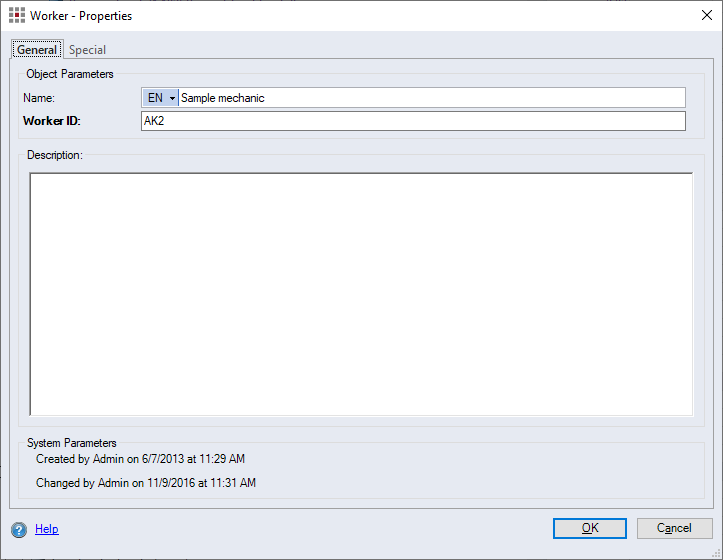Click the bold "Worker ID:" label
The image size is (723, 560).
coord(51,121)
